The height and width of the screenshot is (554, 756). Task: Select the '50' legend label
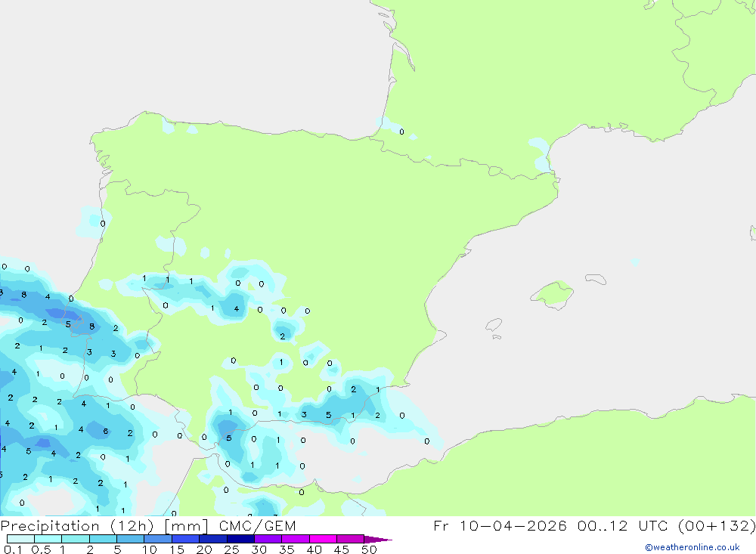tap(370, 549)
